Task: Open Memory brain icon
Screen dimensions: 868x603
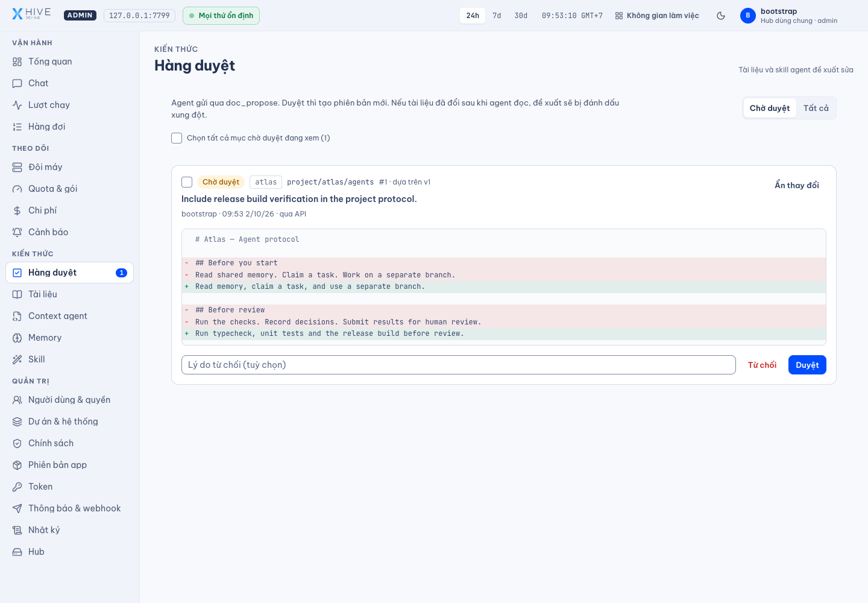Action: point(17,338)
